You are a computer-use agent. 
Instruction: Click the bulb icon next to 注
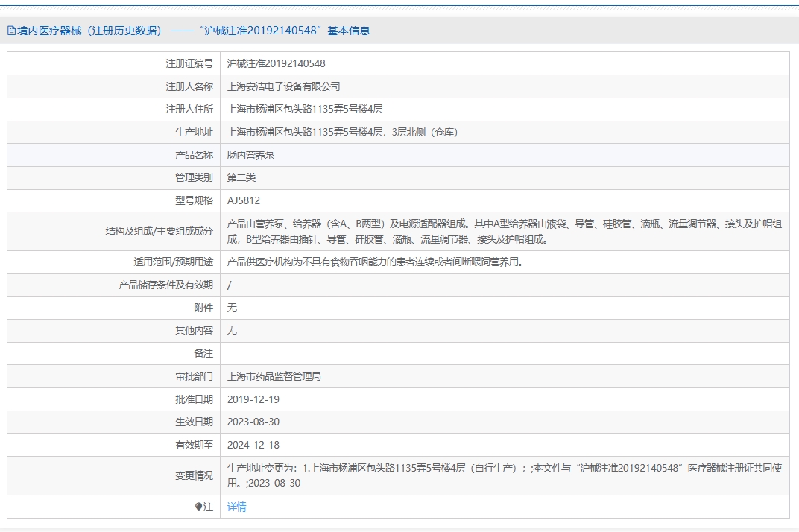point(198,507)
